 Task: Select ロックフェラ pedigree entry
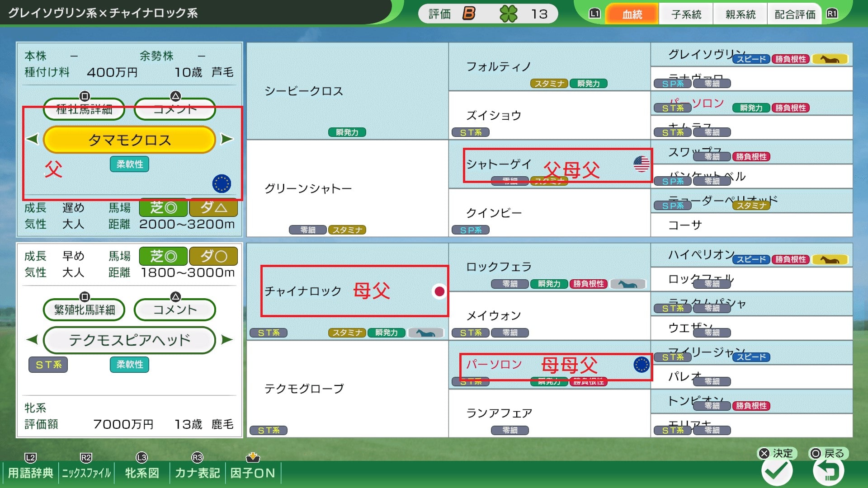549,267
